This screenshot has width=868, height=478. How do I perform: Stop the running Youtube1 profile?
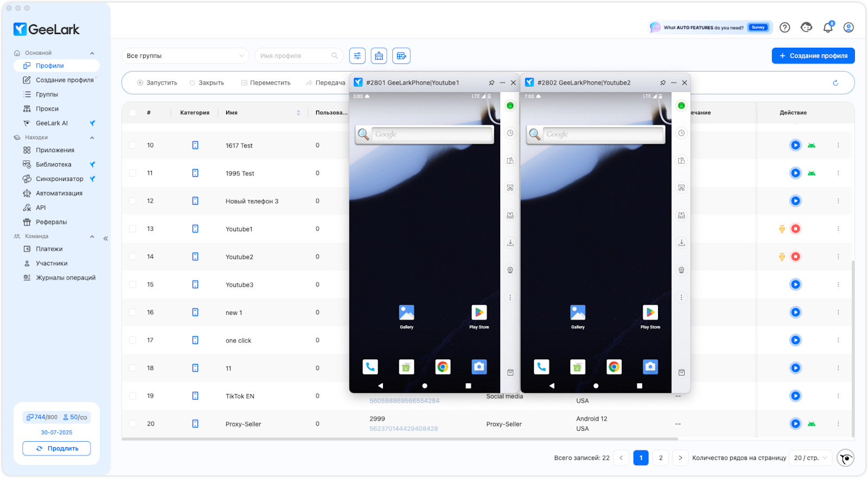tap(795, 229)
